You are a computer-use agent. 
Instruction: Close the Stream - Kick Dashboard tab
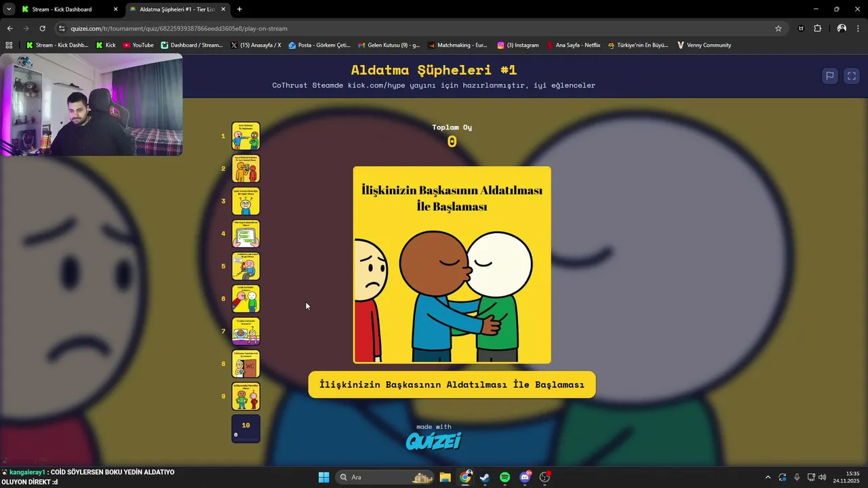pyautogui.click(x=115, y=9)
